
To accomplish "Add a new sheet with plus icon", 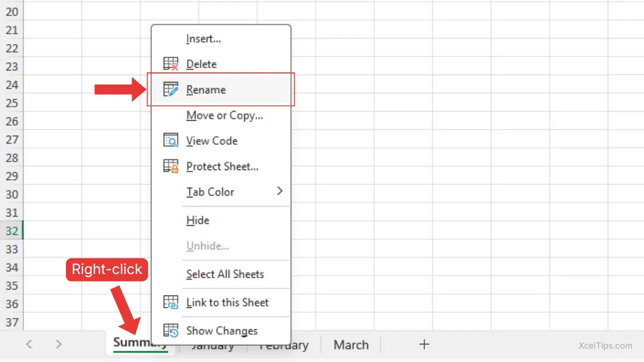I will 424,344.
